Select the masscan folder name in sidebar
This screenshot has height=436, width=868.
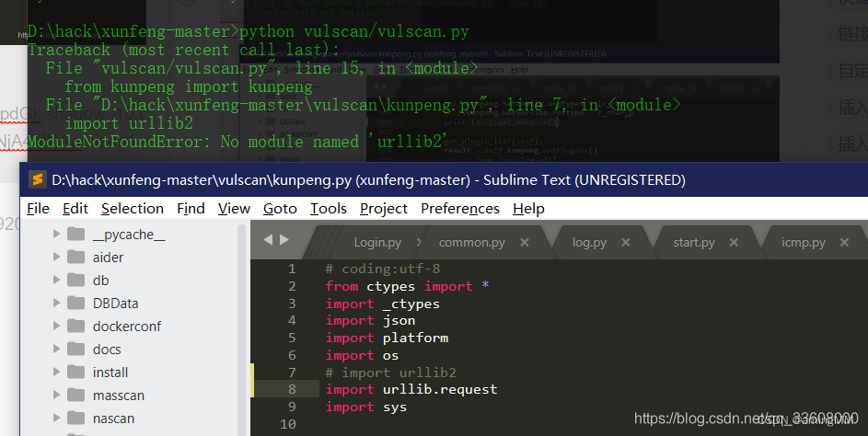pos(119,396)
